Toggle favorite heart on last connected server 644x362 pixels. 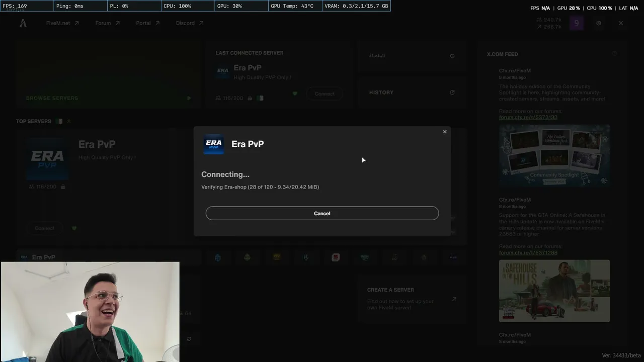click(295, 94)
